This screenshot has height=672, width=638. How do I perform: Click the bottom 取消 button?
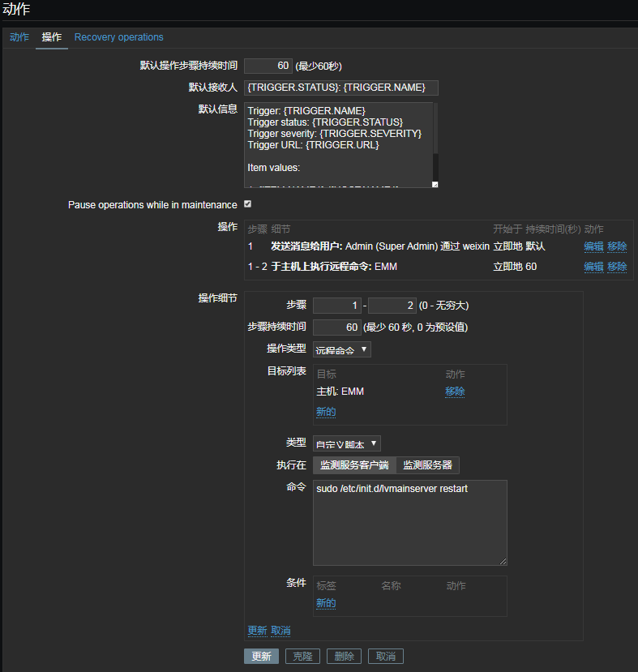[x=386, y=656]
